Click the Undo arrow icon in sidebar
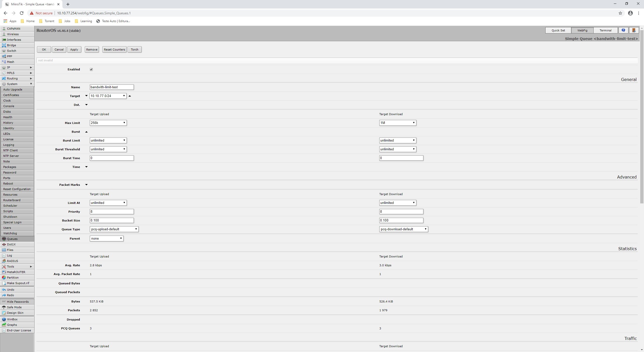Viewport: 644px width, 352px height. (4, 290)
